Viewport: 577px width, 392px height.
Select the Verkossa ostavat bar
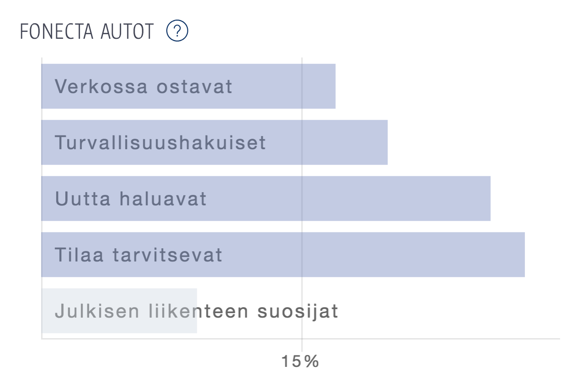click(x=188, y=86)
